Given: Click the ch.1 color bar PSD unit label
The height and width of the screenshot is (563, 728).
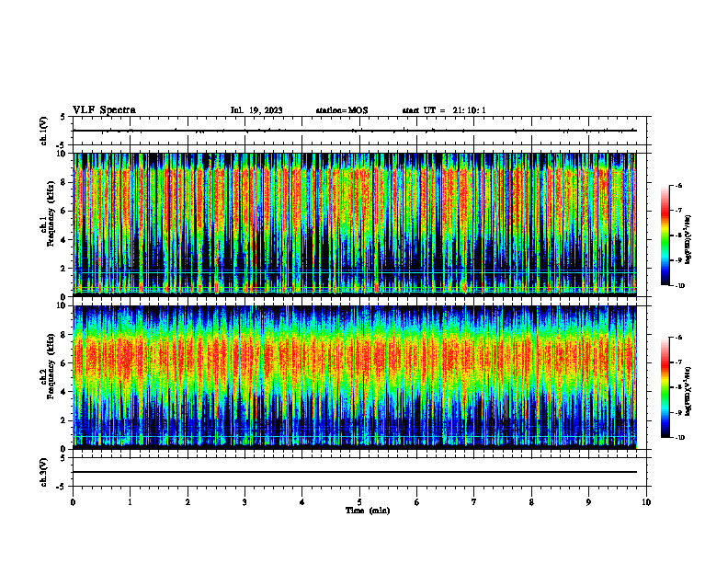Looking at the screenshot, I should click(x=688, y=240).
